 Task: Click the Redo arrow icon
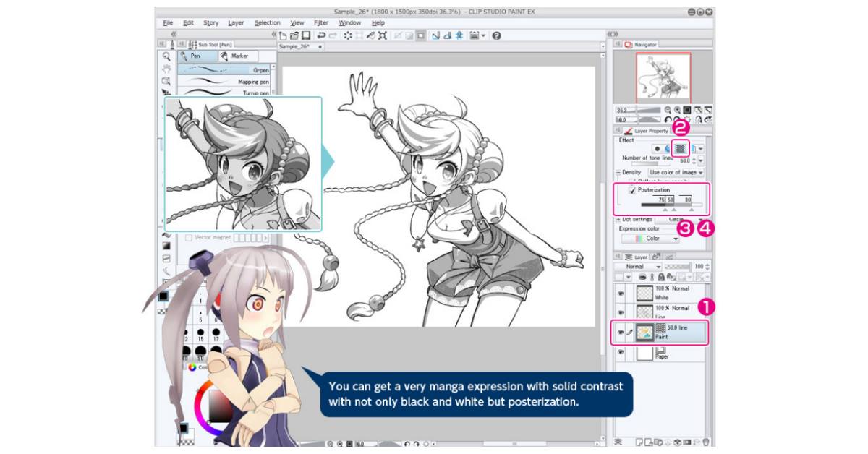click(x=333, y=35)
